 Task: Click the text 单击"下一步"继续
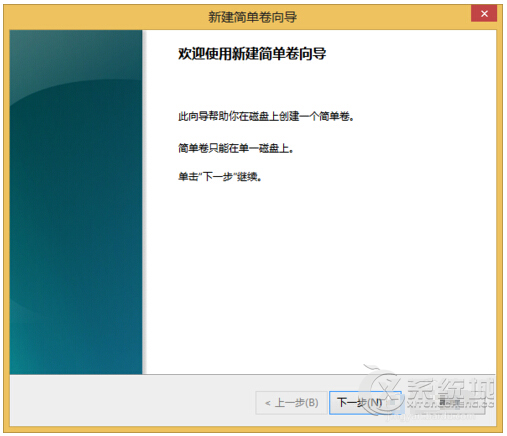[x=220, y=177]
